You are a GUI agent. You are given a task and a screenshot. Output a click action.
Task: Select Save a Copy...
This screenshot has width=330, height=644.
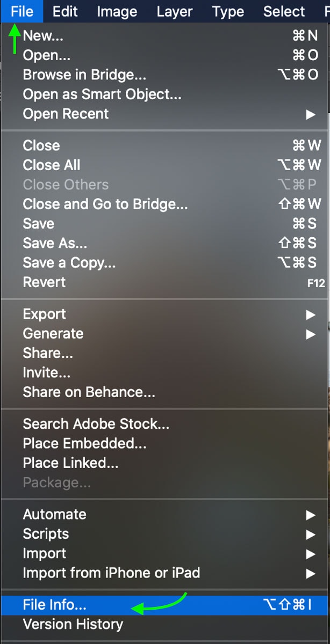click(69, 263)
